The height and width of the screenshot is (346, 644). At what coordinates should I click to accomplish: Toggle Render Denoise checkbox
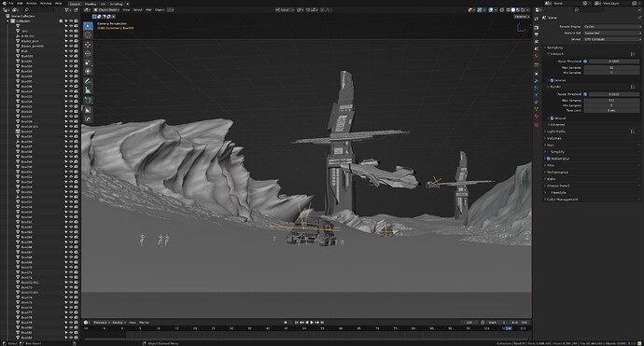(552, 118)
